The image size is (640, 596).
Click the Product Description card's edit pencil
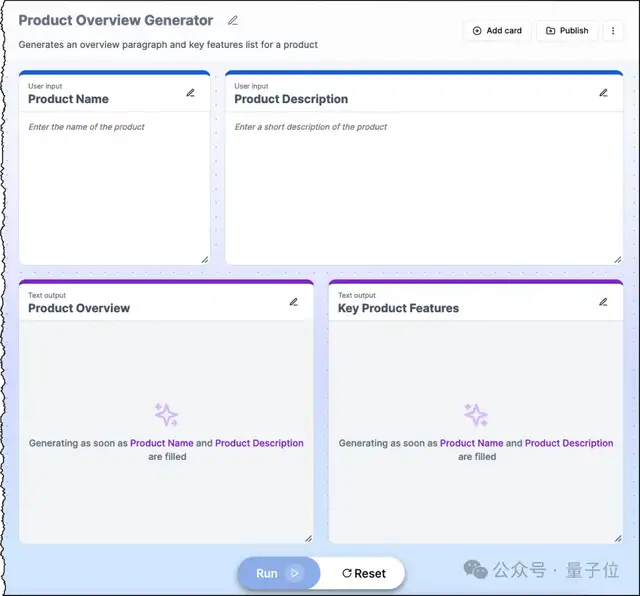pos(603,93)
